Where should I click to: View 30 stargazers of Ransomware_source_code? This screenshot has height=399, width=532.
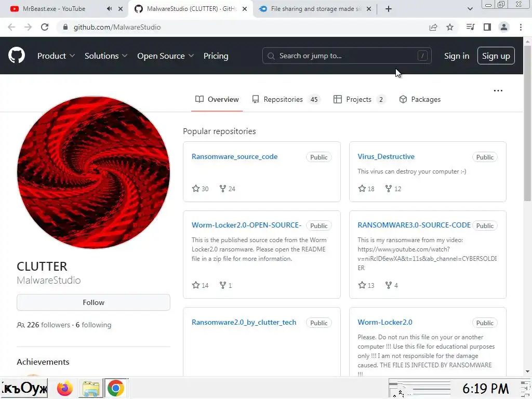coord(200,189)
